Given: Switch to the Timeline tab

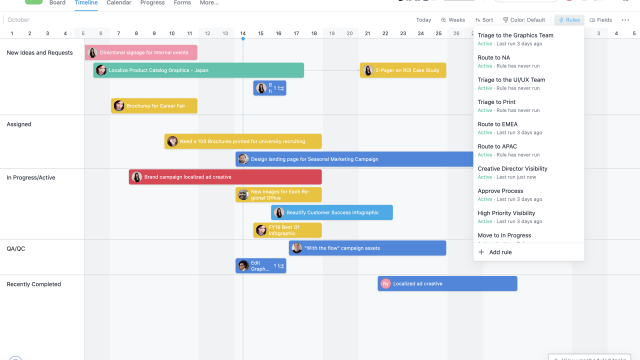Looking at the screenshot, I should pos(86,3).
